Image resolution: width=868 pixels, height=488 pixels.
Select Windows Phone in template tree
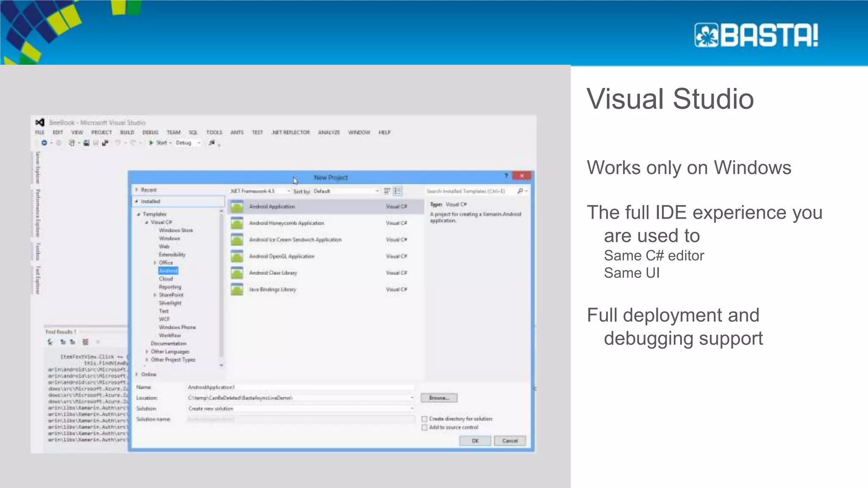[x=177, y=327]
